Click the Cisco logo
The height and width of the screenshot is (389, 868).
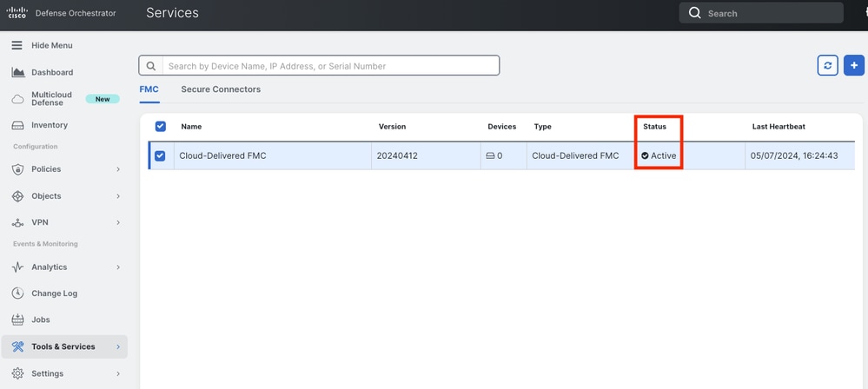coord(17,13)
